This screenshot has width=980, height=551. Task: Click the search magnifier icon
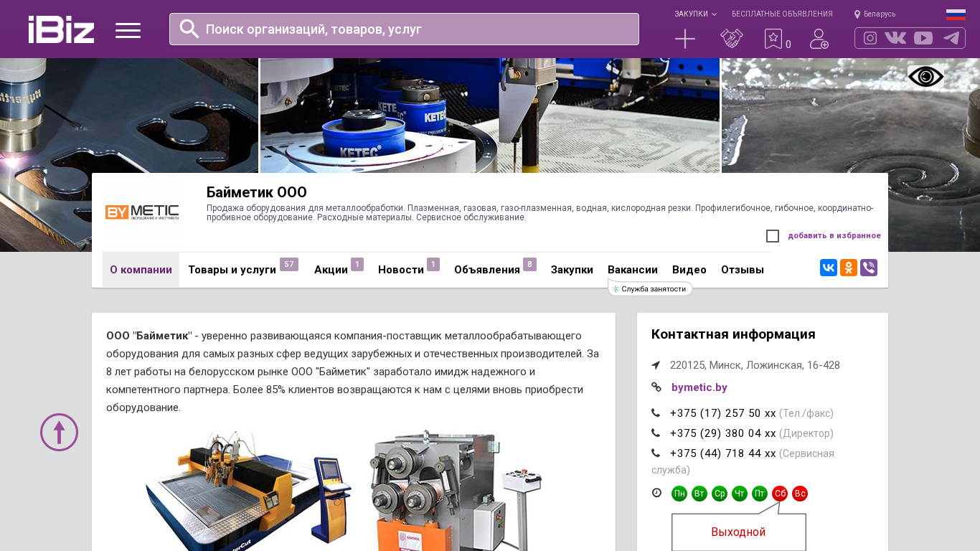189,29
